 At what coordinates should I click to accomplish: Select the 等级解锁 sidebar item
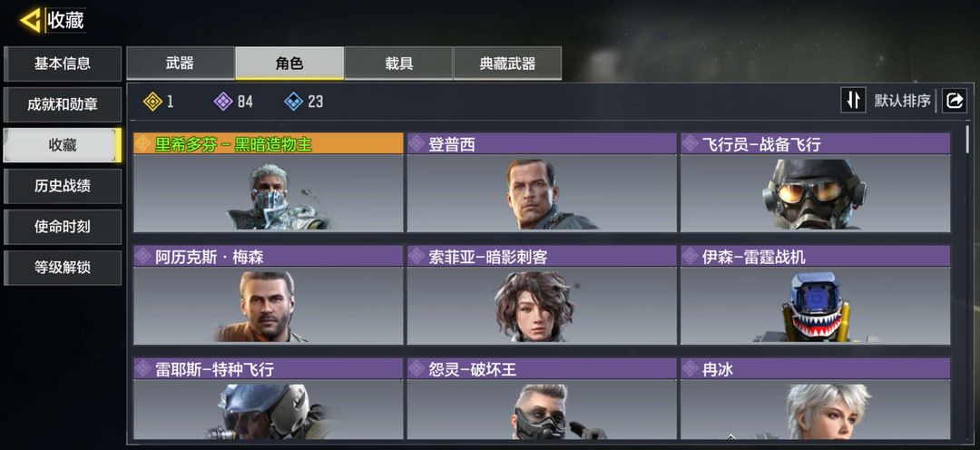tap(63, 268)
